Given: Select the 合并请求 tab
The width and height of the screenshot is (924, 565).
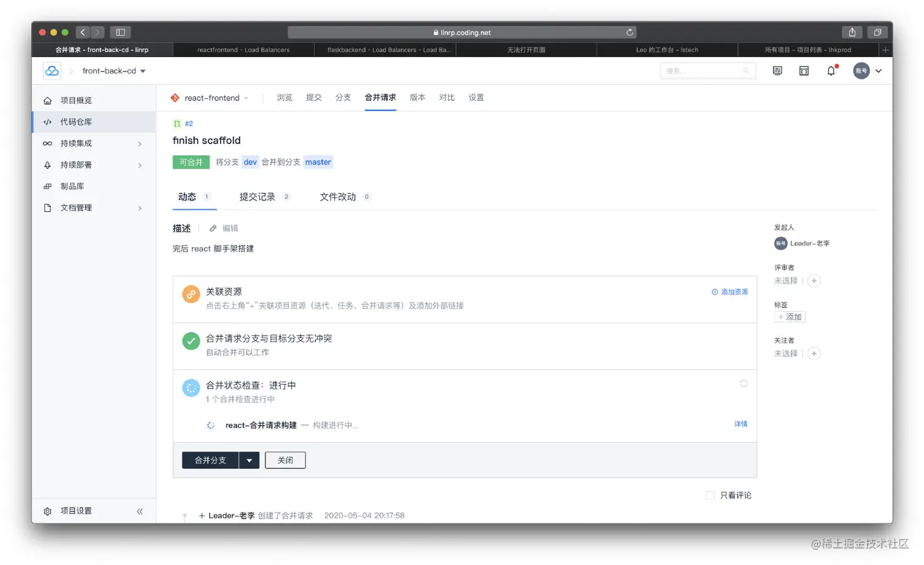Looking at the screenshot, I should [x=380, y=98].
